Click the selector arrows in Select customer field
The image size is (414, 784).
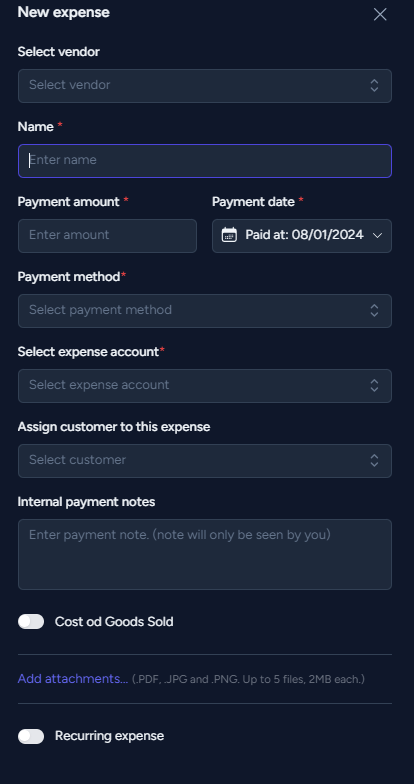(374, 460)
